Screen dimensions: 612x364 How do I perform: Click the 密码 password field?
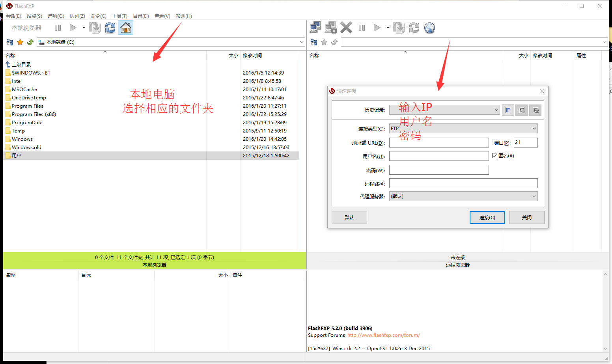point(439,170)
